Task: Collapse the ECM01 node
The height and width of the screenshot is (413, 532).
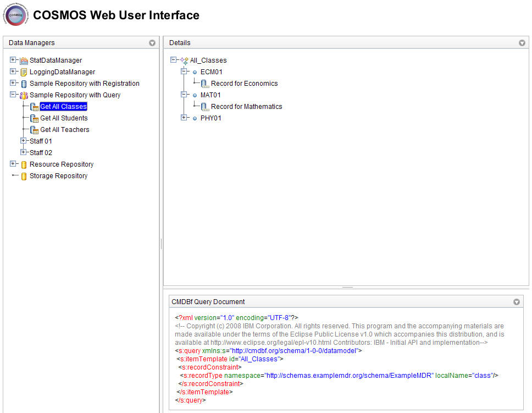Action: coord(184,71)
